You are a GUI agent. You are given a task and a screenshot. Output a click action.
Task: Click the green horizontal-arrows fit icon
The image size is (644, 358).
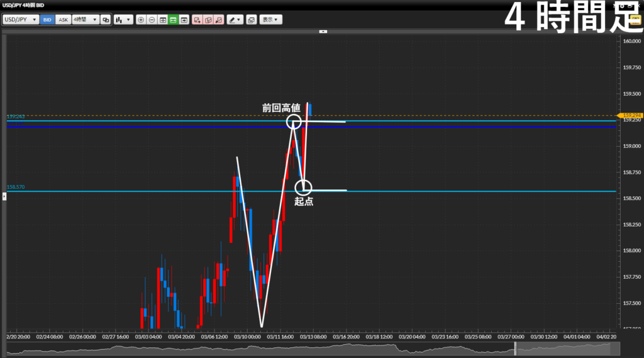(x=173, y=20)
